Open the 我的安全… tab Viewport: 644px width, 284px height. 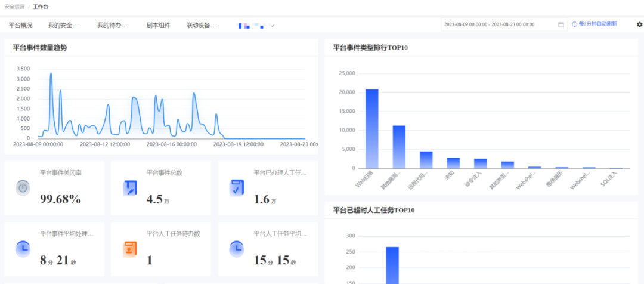[63, 26]
